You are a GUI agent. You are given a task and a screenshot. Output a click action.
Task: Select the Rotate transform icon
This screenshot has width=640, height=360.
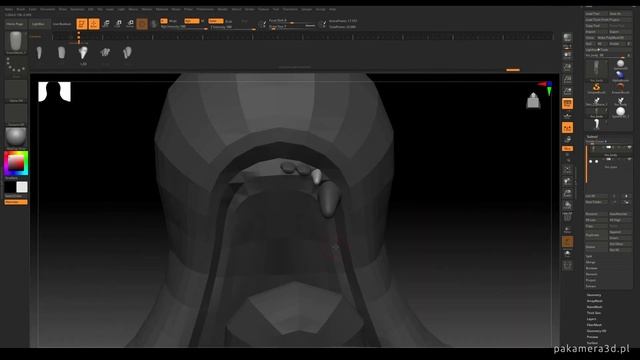pos(130,24)
